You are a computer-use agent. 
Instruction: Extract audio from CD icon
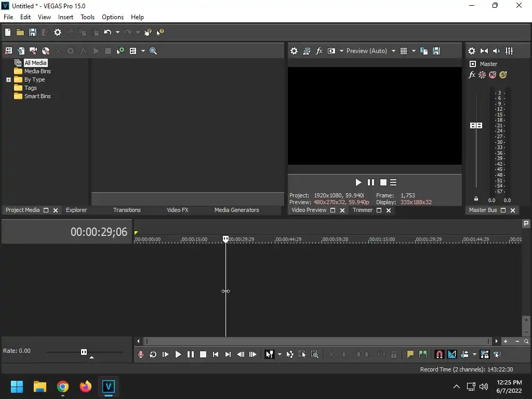tap(46, 51)
